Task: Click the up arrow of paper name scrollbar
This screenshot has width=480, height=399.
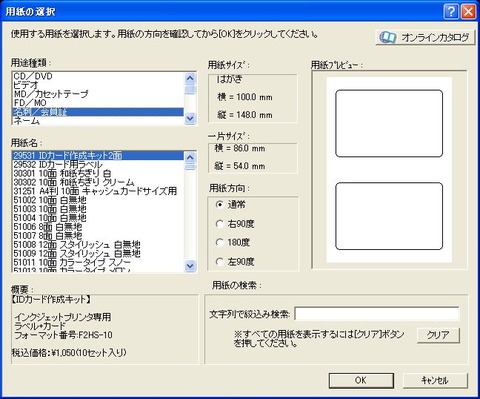Action: coord(190,157)
